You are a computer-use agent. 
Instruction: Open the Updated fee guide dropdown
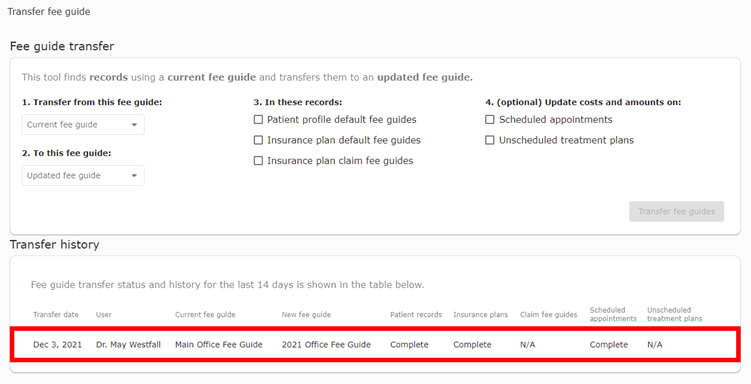coord(83,176)
